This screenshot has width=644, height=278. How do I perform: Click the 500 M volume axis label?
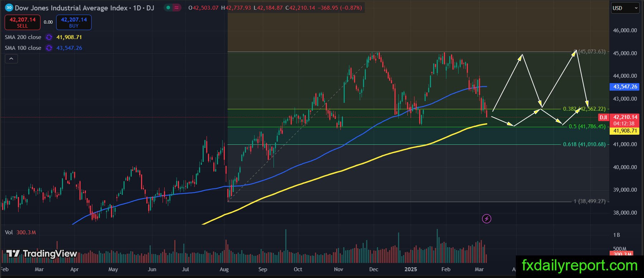coord(620,249)
